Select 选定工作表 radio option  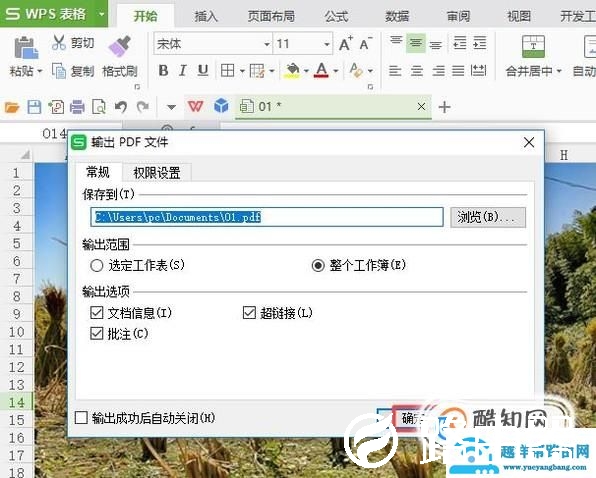97,265
